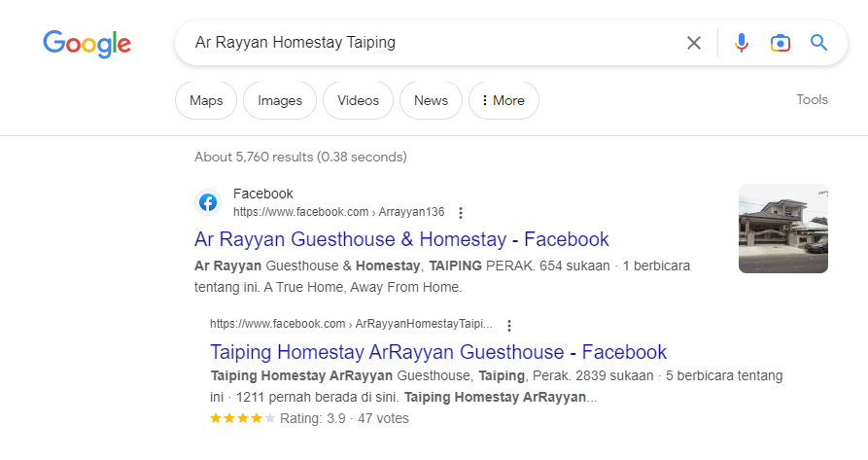Switch to the Images tab

[x=280, y=100]
